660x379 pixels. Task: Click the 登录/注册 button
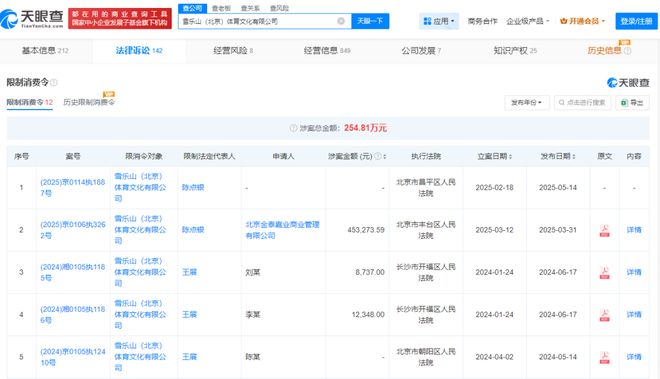coord(636,21)
